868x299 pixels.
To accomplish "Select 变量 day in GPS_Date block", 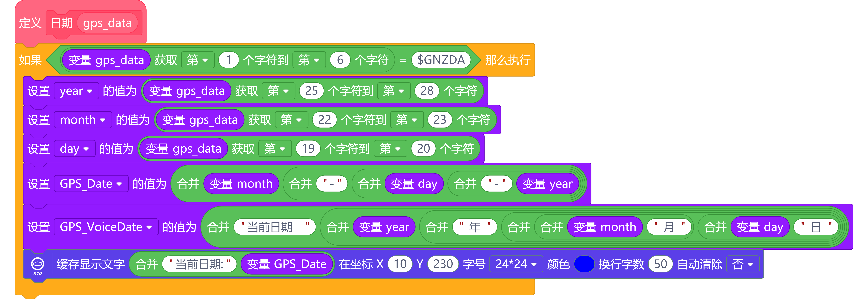I will point(414,184).
